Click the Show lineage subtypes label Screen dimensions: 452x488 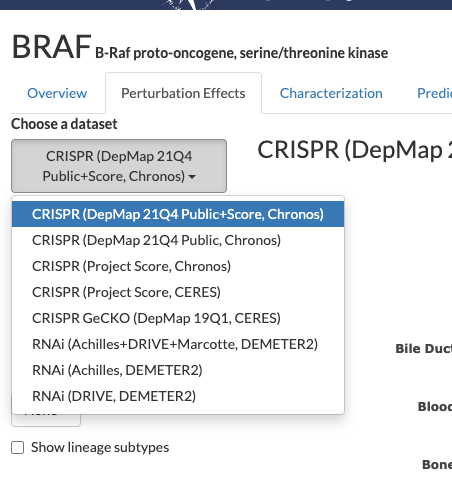tap(100, 447)
